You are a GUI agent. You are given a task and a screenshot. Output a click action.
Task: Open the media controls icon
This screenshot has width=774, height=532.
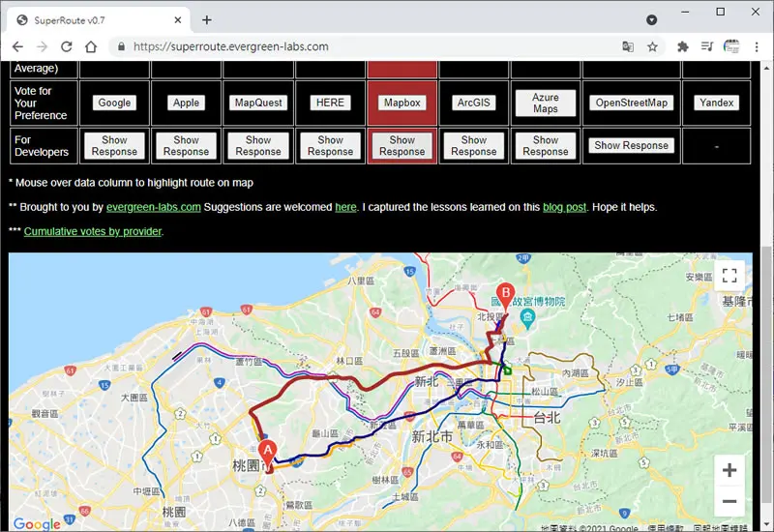[x=707, y=46]
